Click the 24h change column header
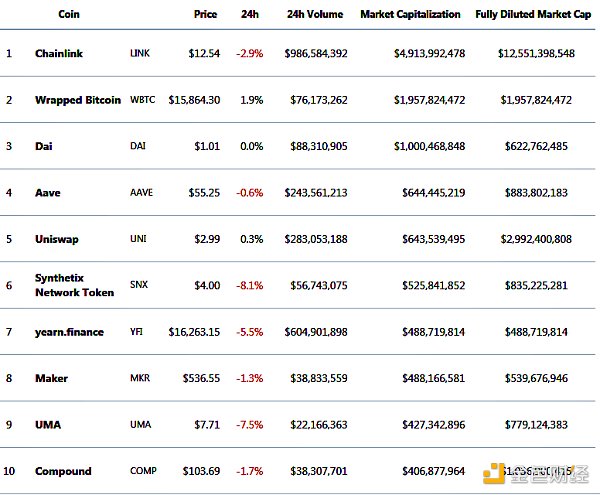 (250, 15)
